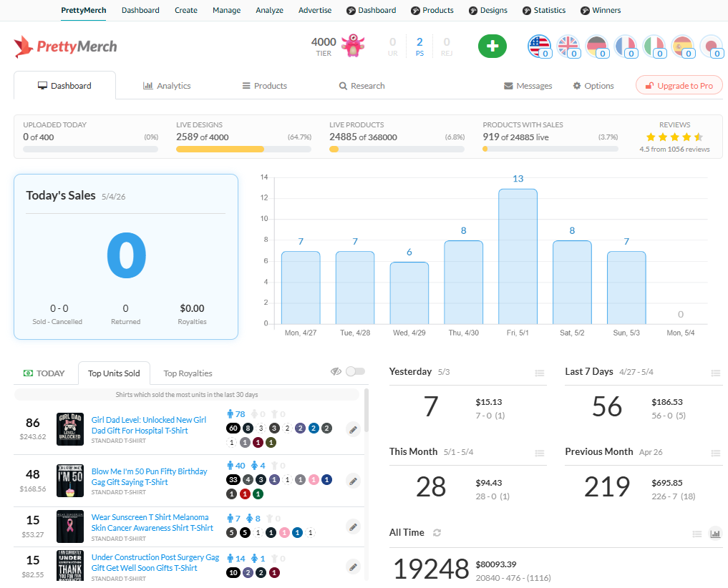Switch to the Analytics tab
The image size is (728, 588).
167,85
